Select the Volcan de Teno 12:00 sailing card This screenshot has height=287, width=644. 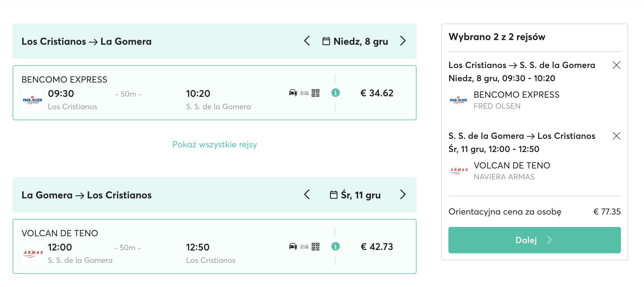click(215, 246)
